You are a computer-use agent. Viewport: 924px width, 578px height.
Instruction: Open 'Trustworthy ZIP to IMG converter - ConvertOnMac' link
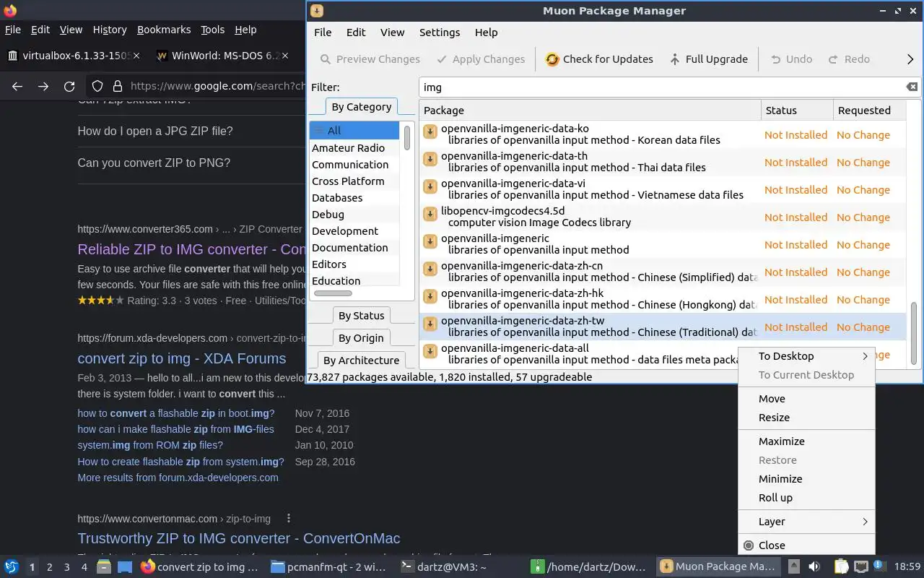coord(239,538)
